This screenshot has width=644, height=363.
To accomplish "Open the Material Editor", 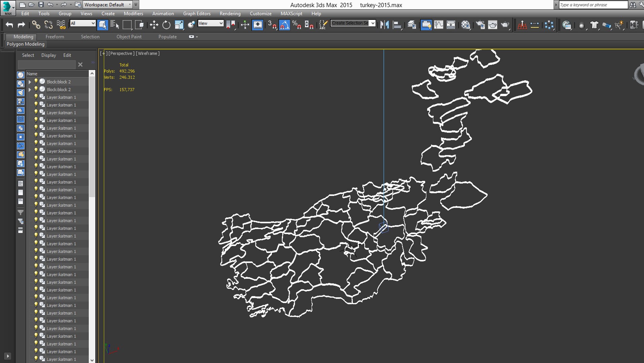I will coord(466,25).
